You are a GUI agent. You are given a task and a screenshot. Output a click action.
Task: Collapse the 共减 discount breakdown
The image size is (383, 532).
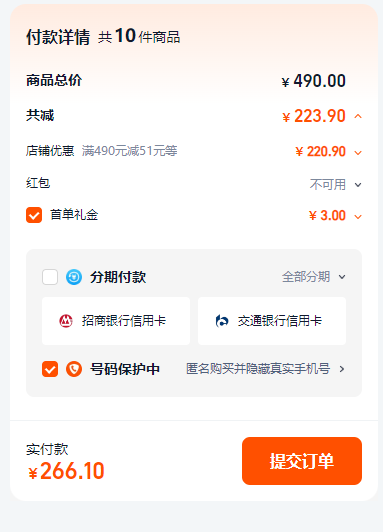click(358, 117)
